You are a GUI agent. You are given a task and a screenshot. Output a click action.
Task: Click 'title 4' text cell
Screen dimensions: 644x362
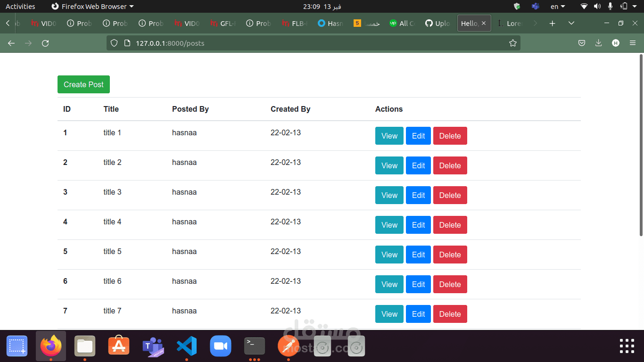pyautogui.click(x=113, y=222)
